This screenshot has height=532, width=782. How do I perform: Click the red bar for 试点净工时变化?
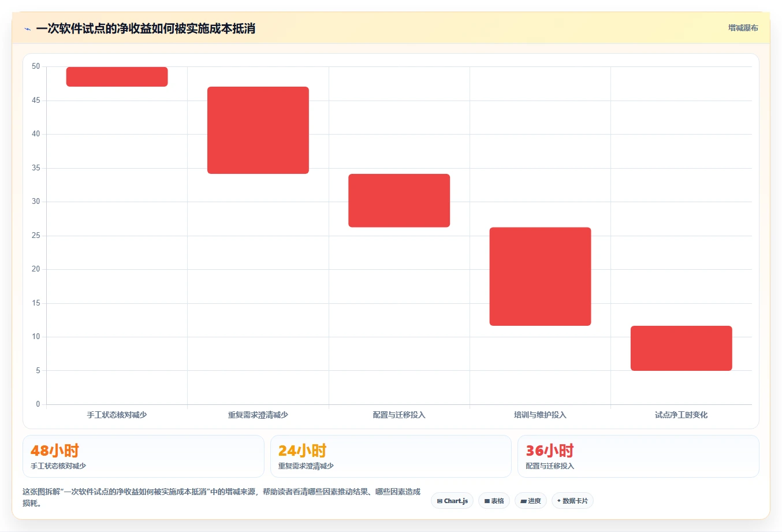pos(682,348)
